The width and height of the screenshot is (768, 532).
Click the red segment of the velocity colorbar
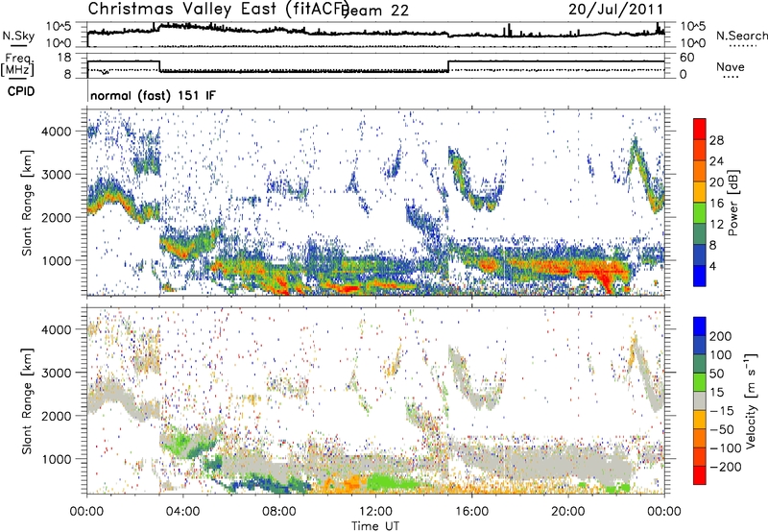point(700,475)
